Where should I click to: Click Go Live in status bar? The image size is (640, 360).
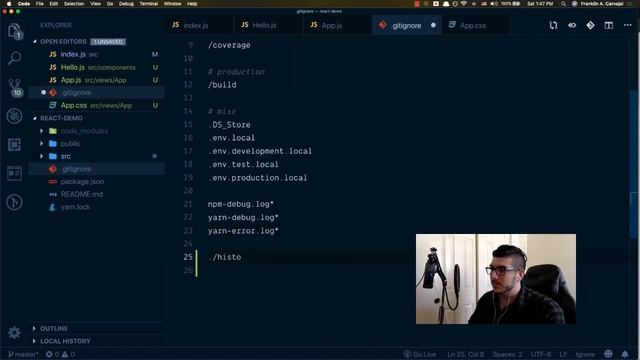click(420, 354)
